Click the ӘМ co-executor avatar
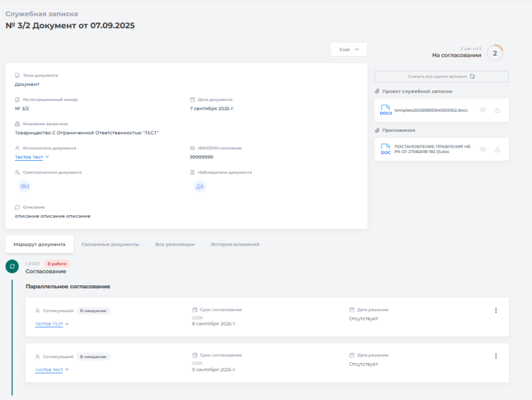The height and width of the screenshot is (400, 532). [24, 187]
